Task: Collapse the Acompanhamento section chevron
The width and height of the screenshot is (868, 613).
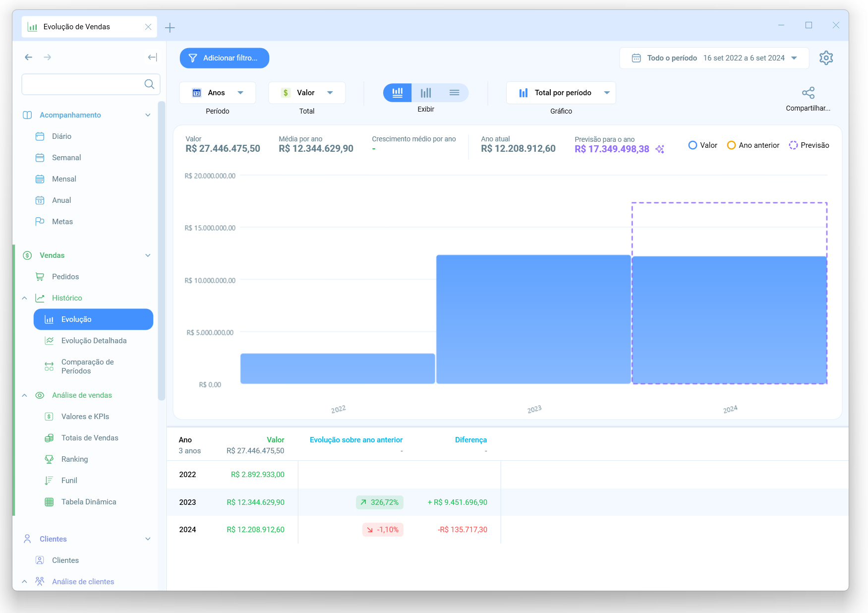Action: pyautogui.click(x=148, y=115)
